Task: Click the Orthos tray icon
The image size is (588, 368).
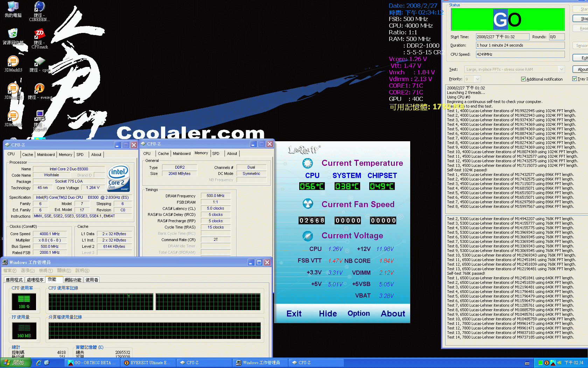Action: 552,363
